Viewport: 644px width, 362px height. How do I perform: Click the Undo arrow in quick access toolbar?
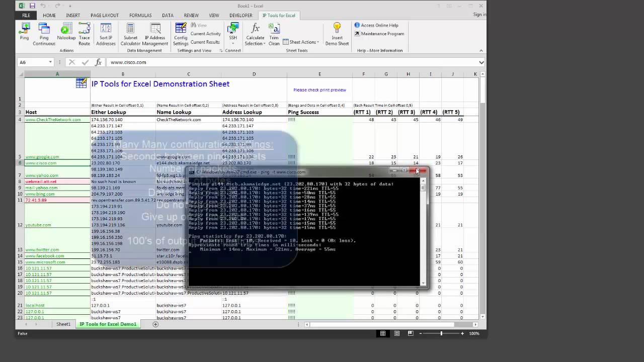tap(43, 6)
